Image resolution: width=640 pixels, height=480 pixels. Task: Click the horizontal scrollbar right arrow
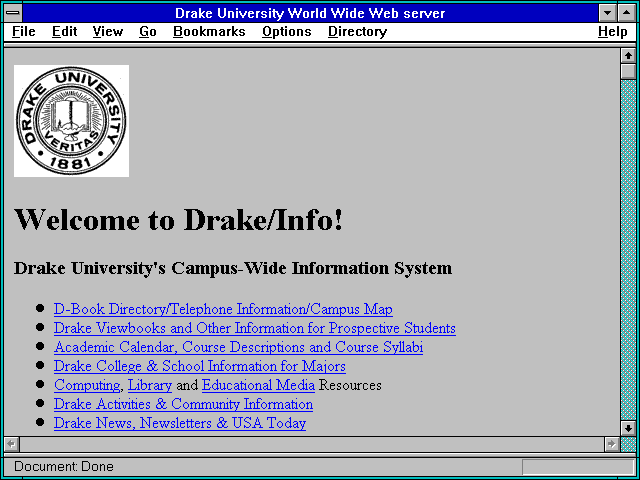click(611, 444)
